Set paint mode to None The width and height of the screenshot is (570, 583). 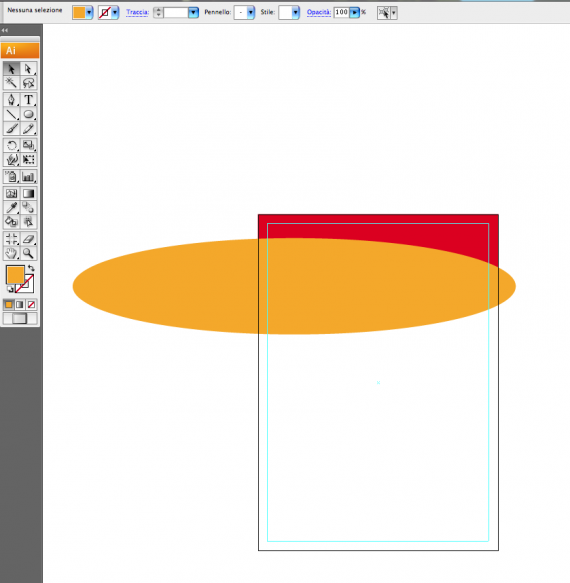(31, 305)
